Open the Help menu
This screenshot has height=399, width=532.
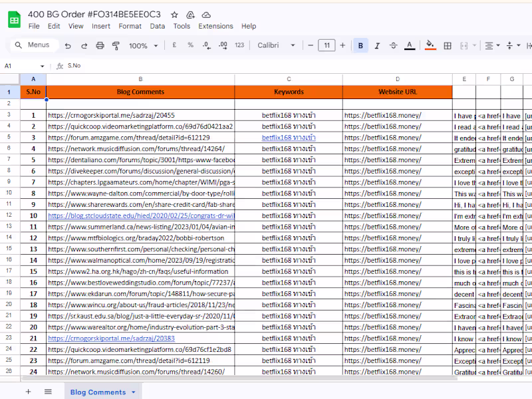point(249,26)
